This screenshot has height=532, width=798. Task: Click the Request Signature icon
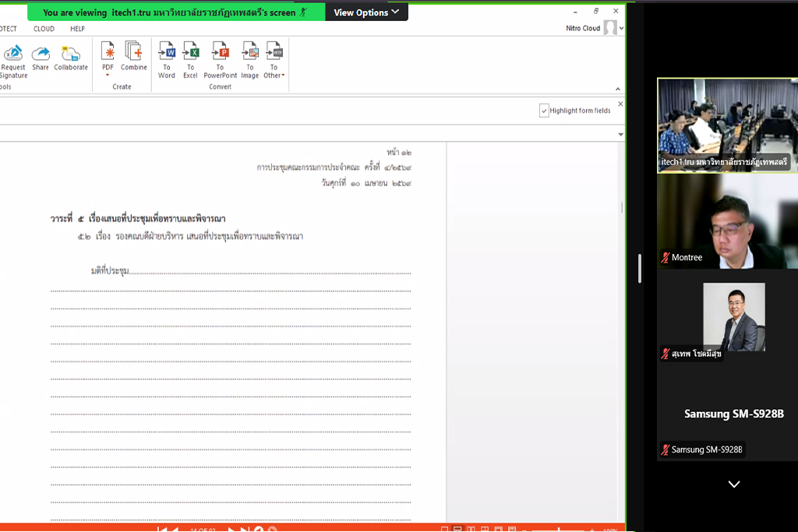click(12, 54)
